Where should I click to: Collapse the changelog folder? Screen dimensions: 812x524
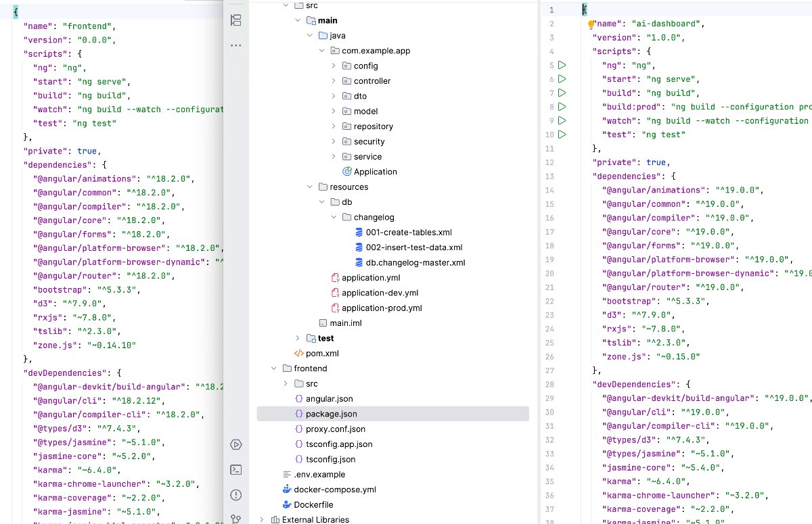click(334, 217)
